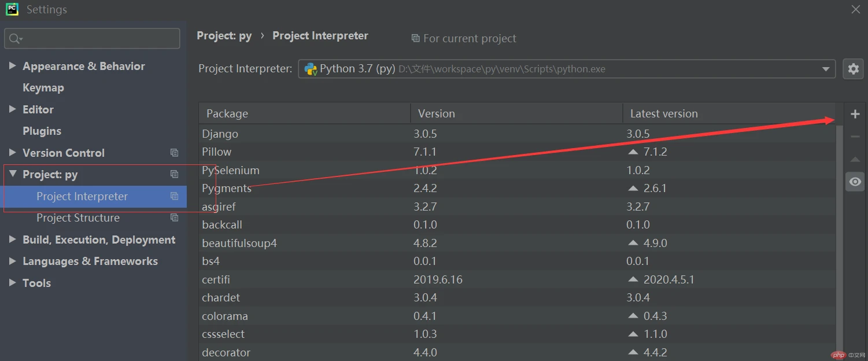The width and height of the screenshot is (868, 361).
Task: Click the minus icon to uninstall package
Action: 855,137
